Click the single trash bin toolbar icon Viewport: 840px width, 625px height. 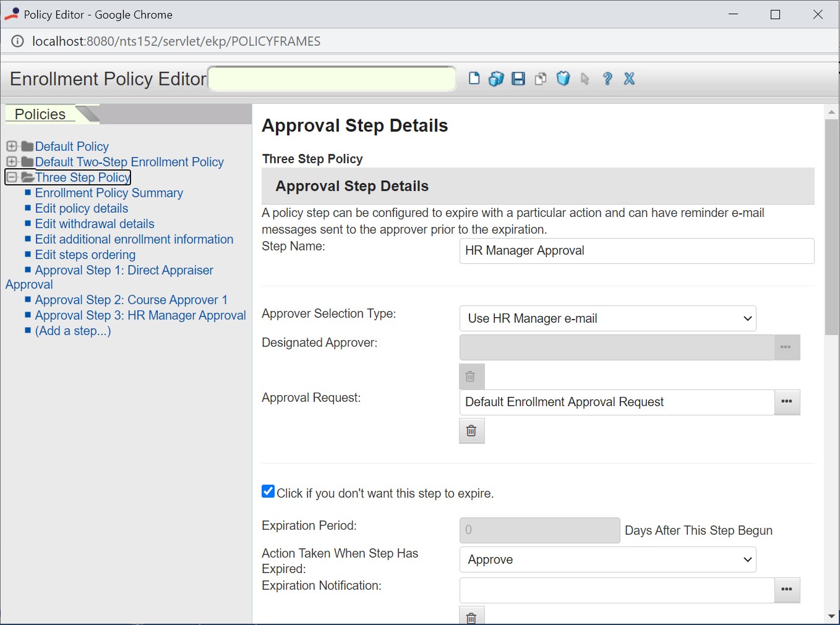563,79
